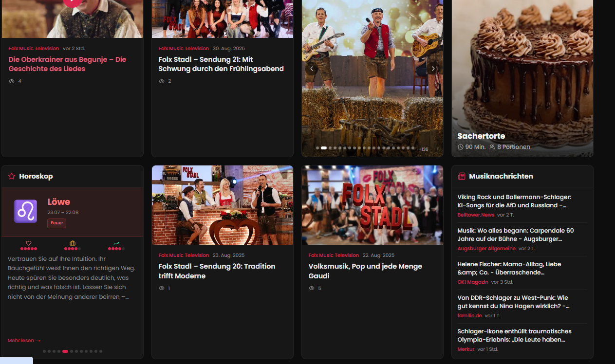Image resolution: width=615 pixels, height=364 pixels.
Task: Open article Die Oberkrainer aus Begunje
Action: tap(67, 64)
